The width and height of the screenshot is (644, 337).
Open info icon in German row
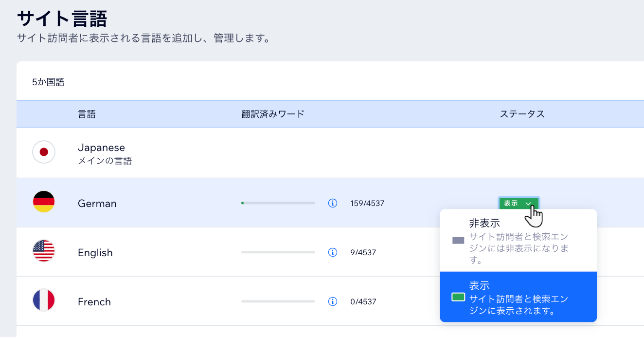pyautogui.click(x=333, y=203)
